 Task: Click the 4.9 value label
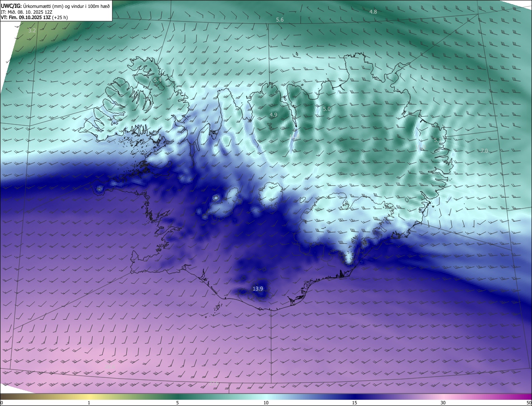click(273, 115)
